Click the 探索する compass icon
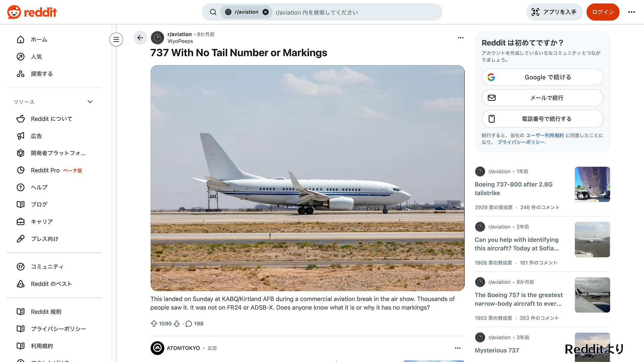The width and height of the screenshot is (644, 362). pyautogui.click(x=21, y=74)
